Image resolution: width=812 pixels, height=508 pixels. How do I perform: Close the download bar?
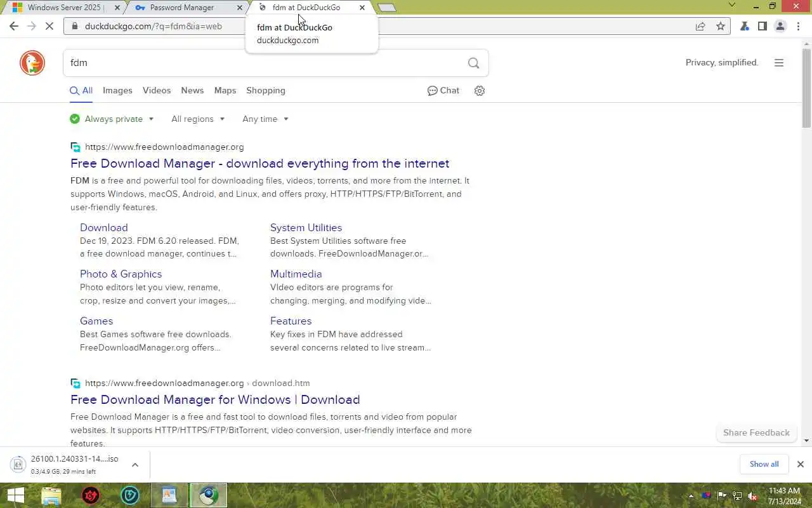point(800,464)
